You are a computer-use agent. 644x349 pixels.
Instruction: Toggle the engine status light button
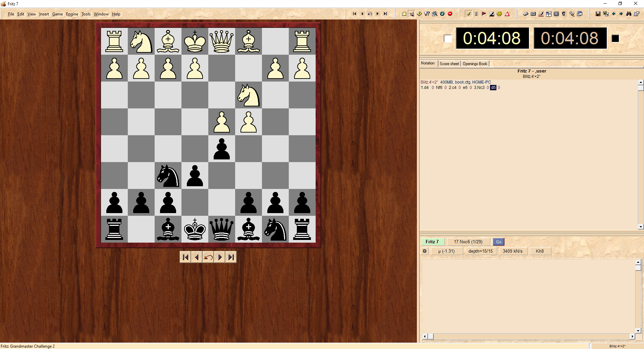425,251
